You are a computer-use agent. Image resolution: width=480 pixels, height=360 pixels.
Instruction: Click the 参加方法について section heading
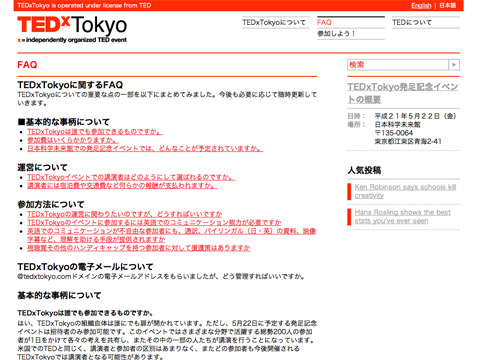coord(51,204)
